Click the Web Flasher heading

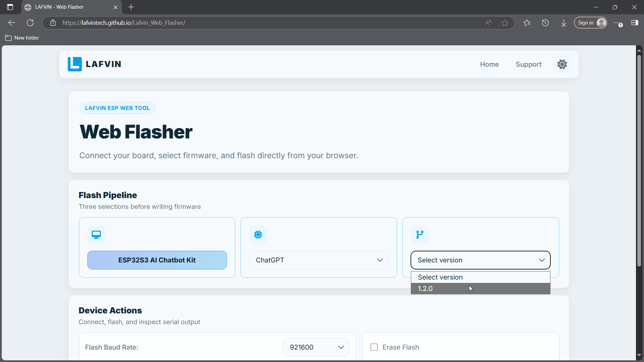coord(136,132)
